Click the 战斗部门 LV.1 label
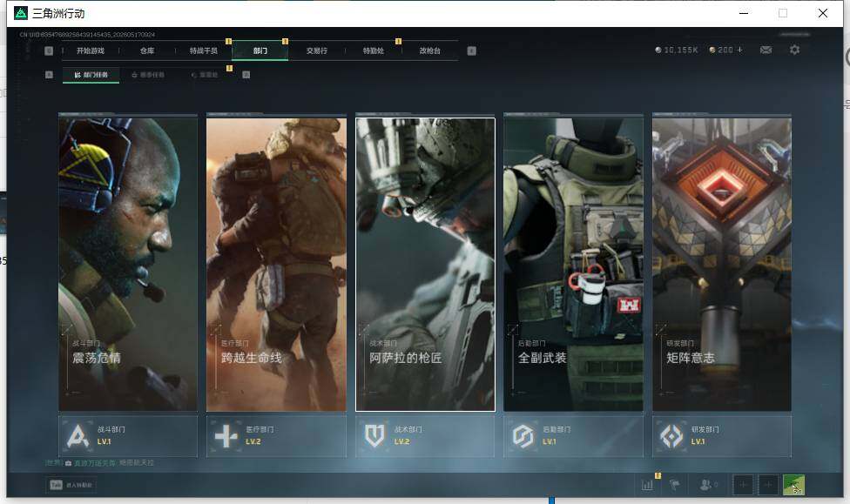 [105, 441]
